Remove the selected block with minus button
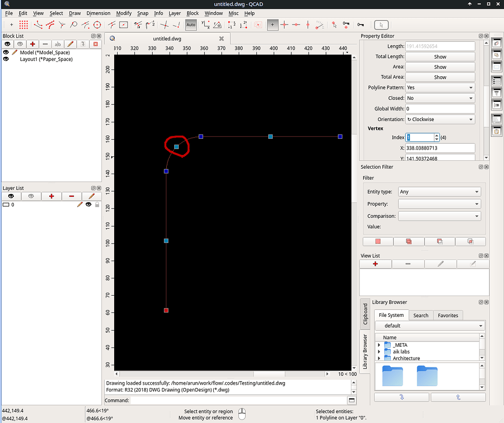504x423 pixels. point(45,44)
